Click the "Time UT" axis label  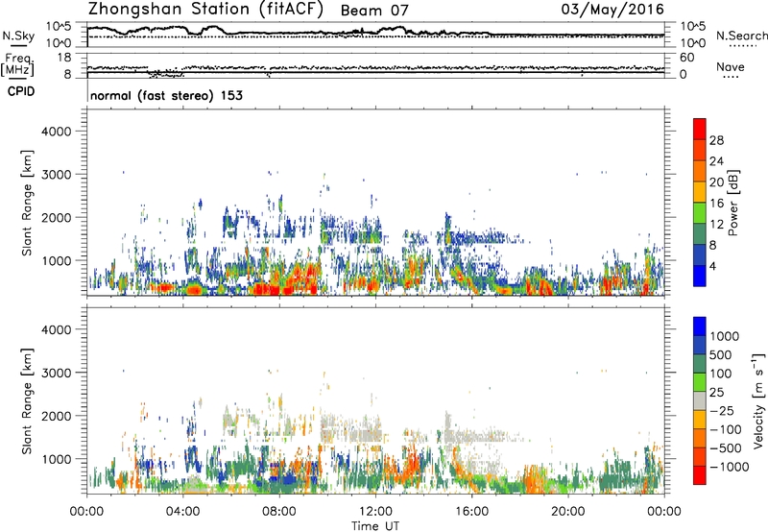[375, 526]
